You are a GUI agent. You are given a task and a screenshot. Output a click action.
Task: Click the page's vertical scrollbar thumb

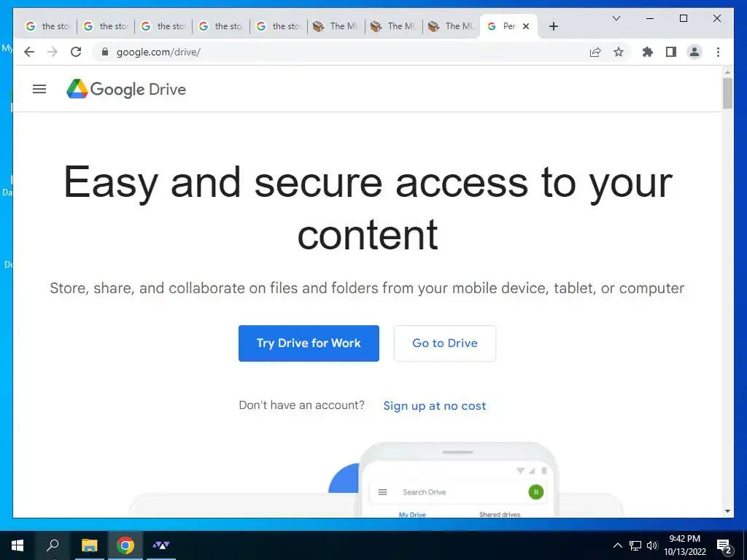(727, 93)
